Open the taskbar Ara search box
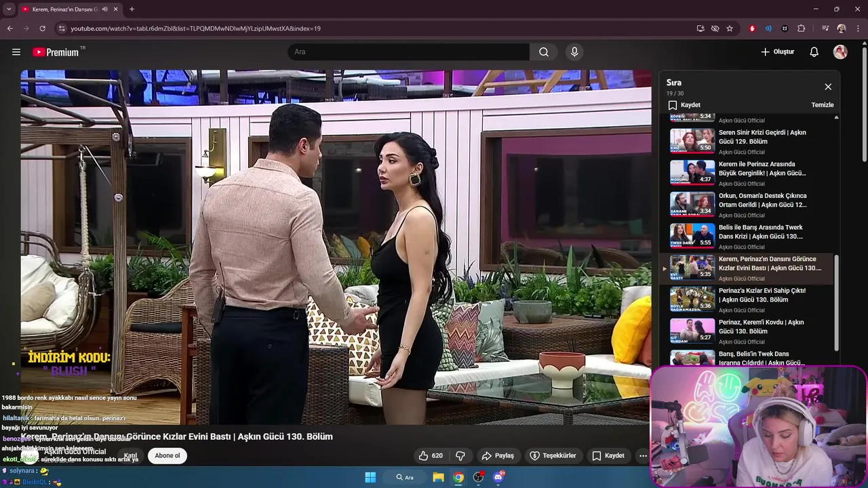 click(407, 477)
